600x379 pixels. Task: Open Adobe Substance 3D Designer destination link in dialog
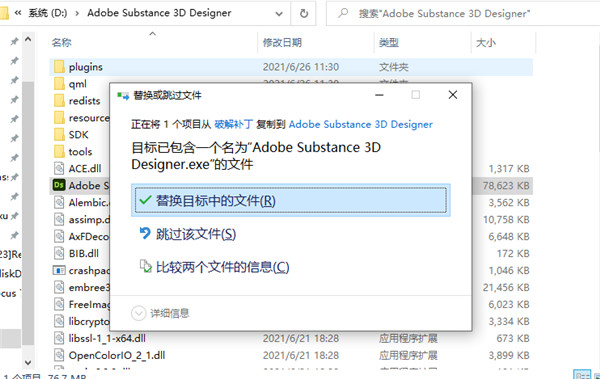361,124
